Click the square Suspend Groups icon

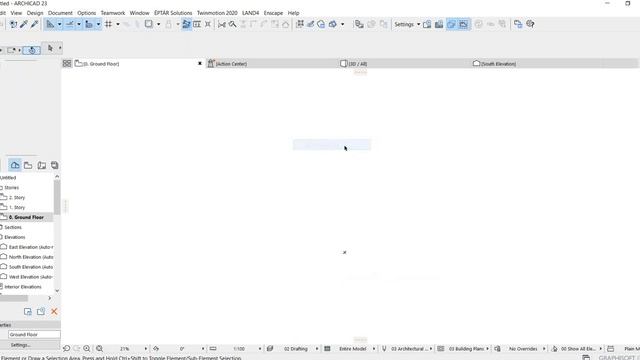(x=149, y=24)
